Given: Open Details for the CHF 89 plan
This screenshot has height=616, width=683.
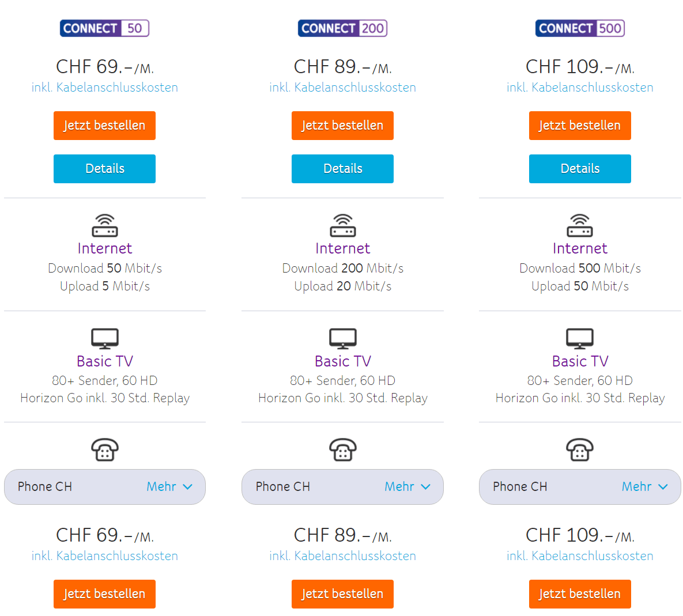Looking at the screenshot, I should click(x=342, y=168).
